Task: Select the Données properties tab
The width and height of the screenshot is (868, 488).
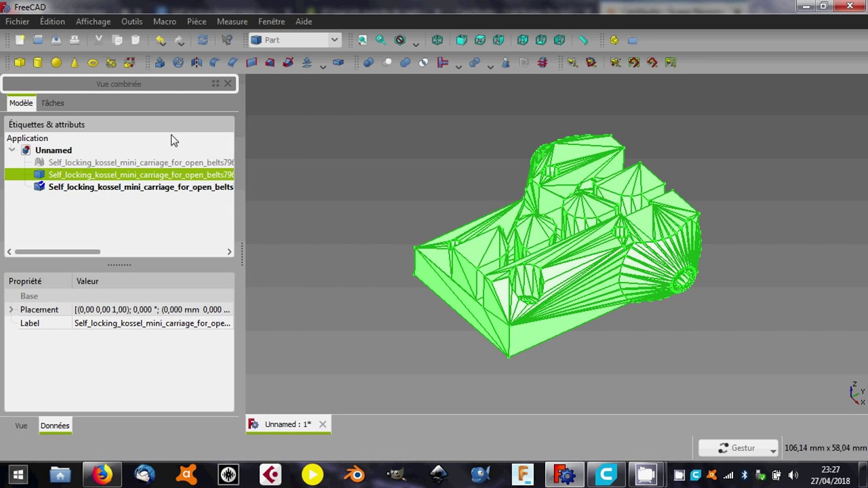Action: [55, 426]
